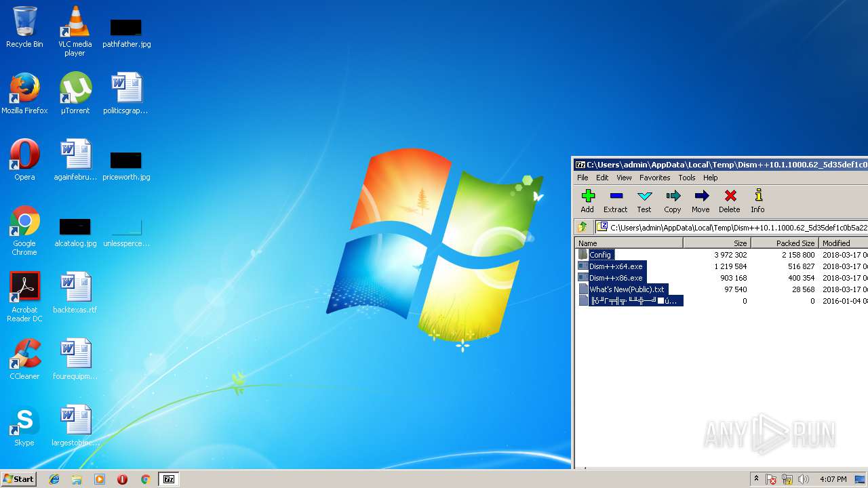
Task: Sort the list by Size column
Action: pos(717,243)
